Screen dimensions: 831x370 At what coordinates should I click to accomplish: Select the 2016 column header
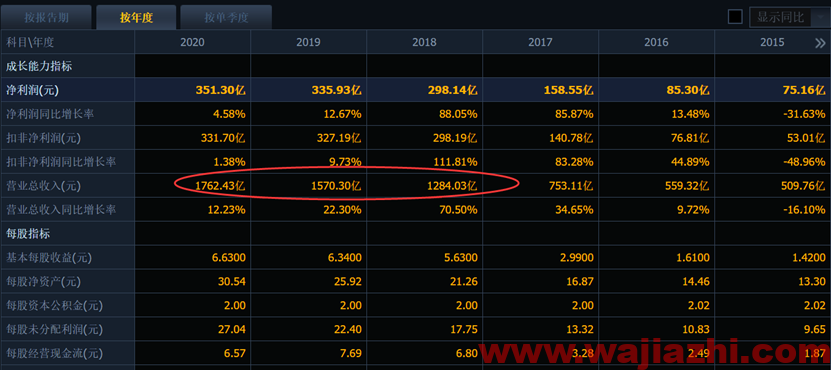tap(657, 42)
